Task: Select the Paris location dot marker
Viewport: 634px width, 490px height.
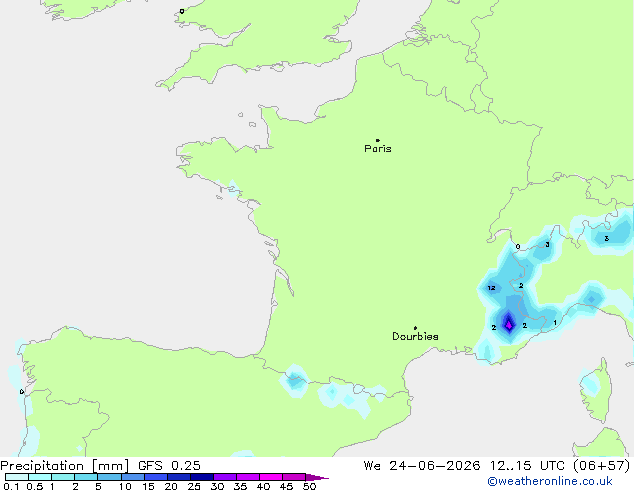Action: (x=378, y=140)
